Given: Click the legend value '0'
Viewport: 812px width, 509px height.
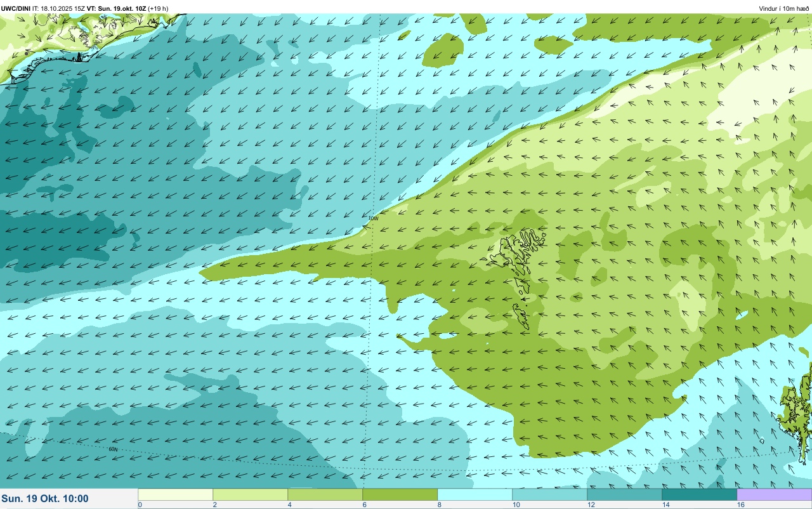Looking at the screenshot, I should point(140,505).
